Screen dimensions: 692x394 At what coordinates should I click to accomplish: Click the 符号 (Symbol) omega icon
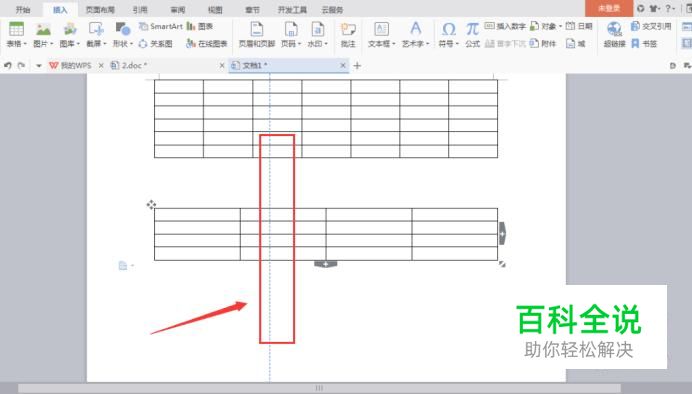448,29
